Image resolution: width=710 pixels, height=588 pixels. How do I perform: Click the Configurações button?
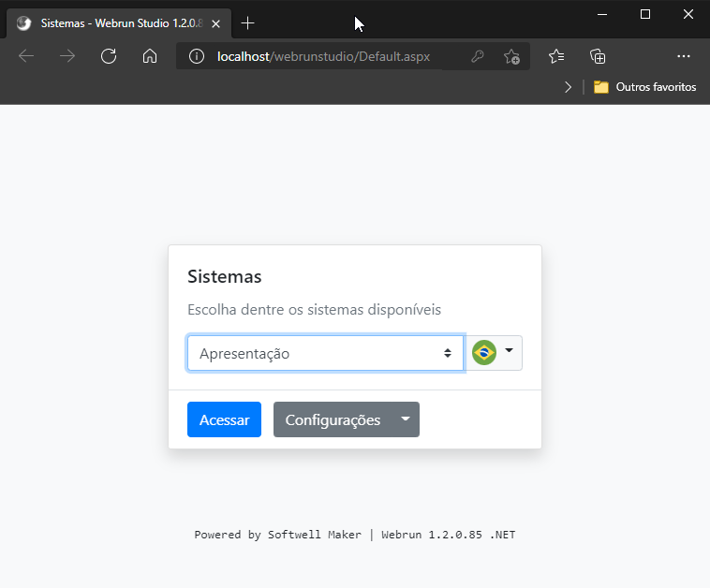[333, 419]
